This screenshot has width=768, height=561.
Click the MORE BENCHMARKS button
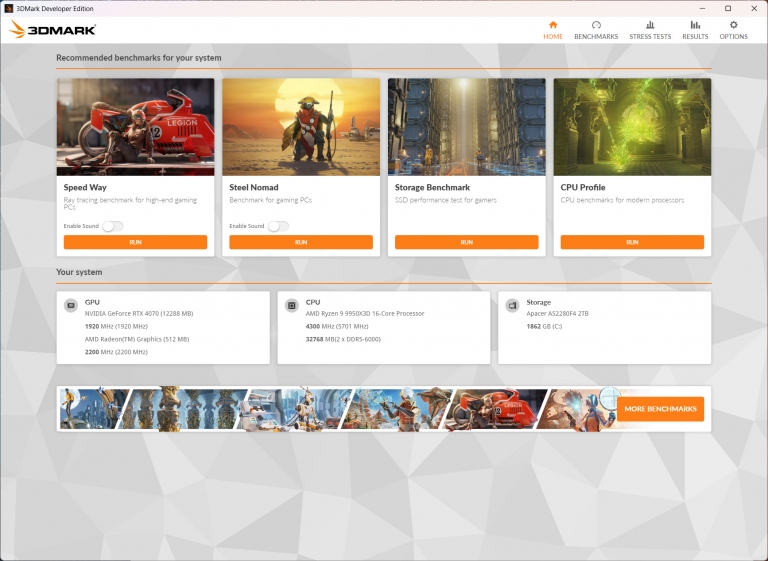point(660,409)
